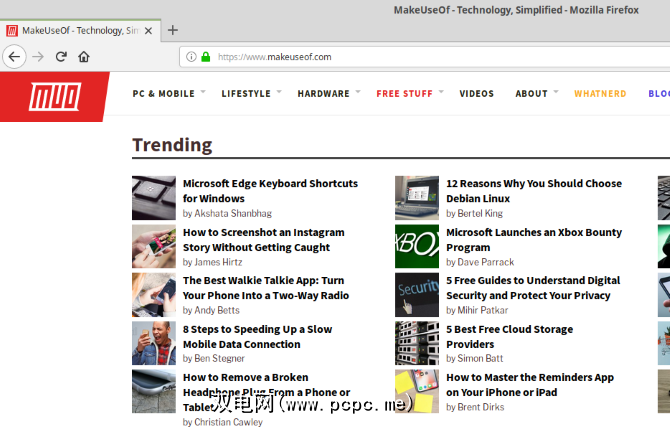Open the slow mobile data article thumbnail
670x427 pixels.
pos(154,343)
